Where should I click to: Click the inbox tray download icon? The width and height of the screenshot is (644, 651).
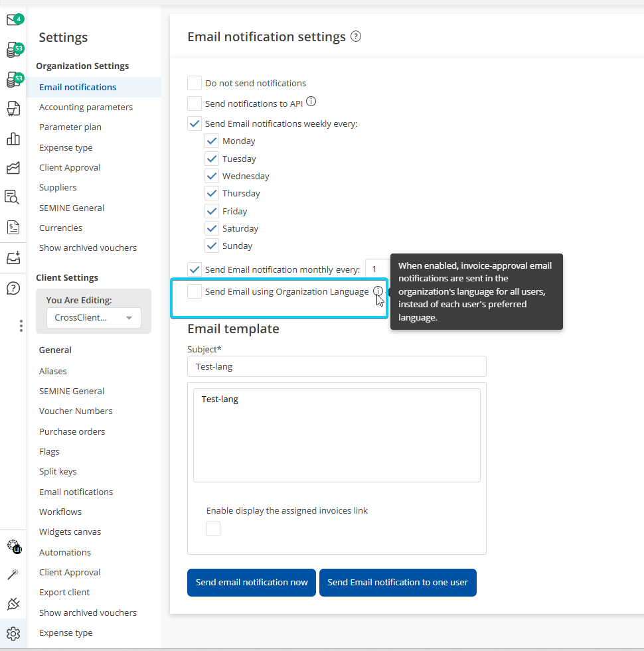(13, 258)
